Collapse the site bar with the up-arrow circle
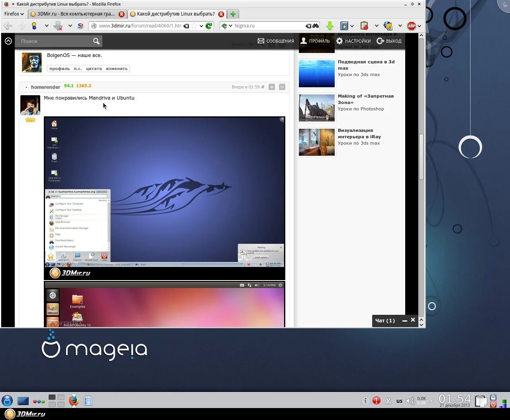The width and height of the screenshot is (510, 420). (8, 41)
